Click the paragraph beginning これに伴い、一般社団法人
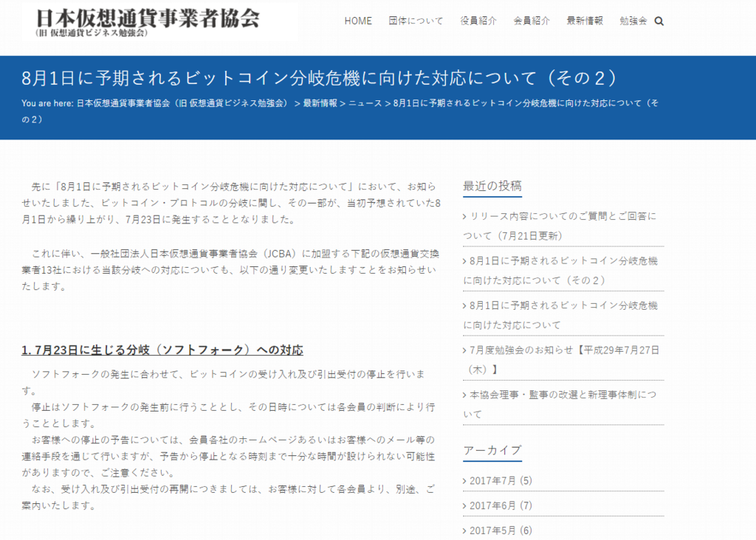This screenshot has height=540, width=756. click(x=230, y=270)
